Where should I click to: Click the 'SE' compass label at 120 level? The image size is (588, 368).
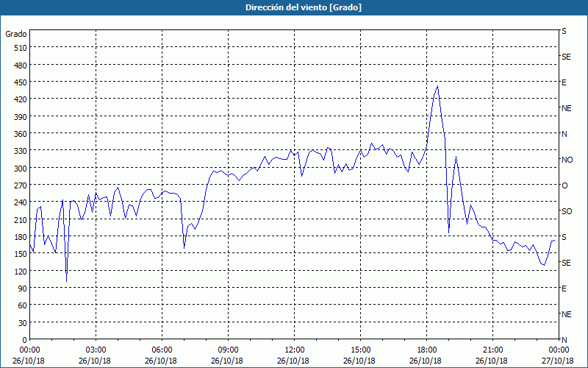pyautogui.click(x=566, y=263)
